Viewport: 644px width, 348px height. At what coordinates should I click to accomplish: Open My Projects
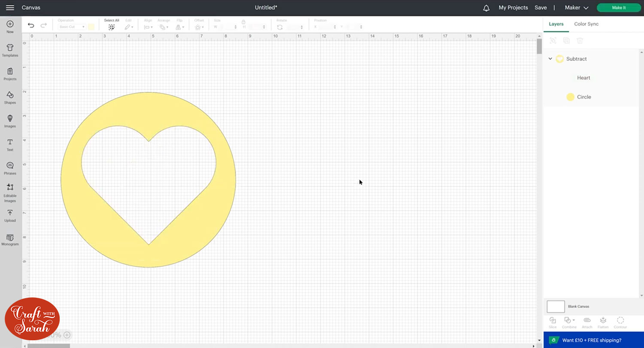(513, 8)
